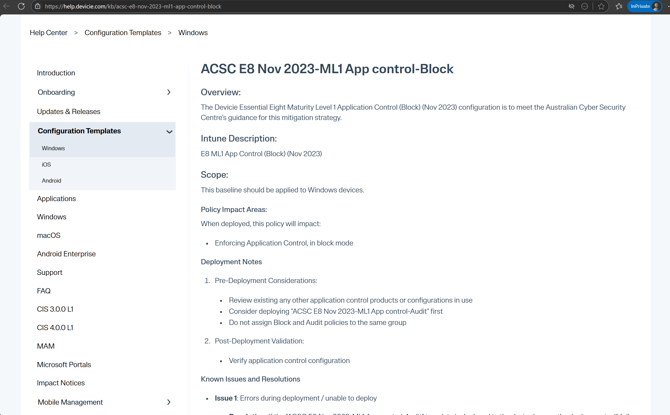Add page to favorites with star icon
The width and height of the screenshot is (670, 415).
click(601, 6)
